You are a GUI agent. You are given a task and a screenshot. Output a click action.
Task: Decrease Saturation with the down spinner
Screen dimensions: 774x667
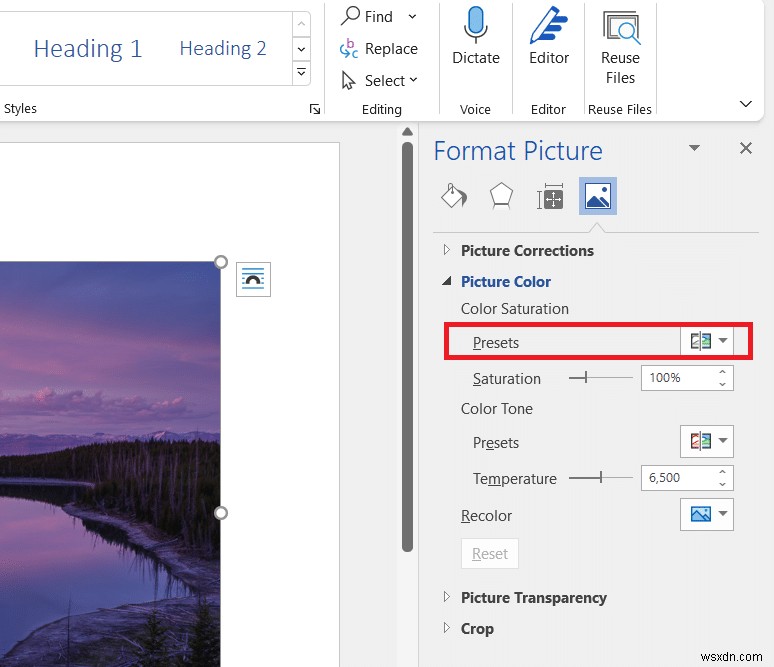coord(722,384)
